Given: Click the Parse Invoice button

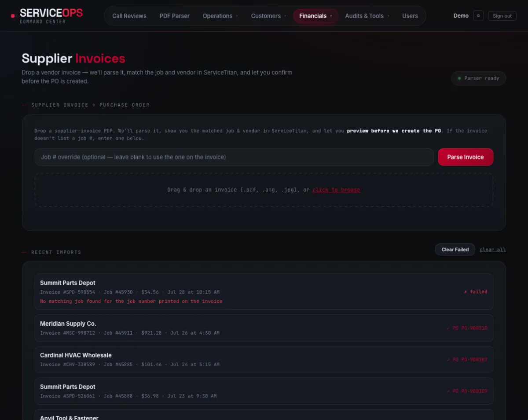Looking at the screenshot, I should [x=466, y=157].
